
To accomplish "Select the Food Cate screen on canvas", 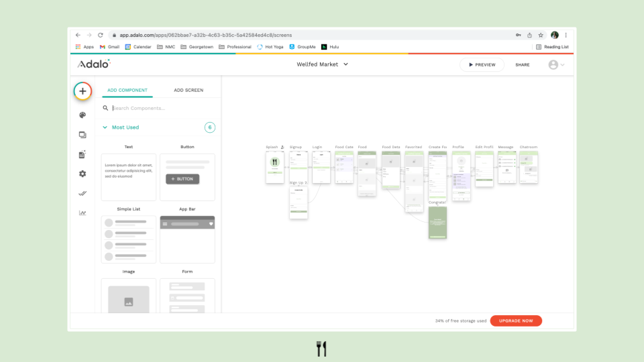I will click(x=344, y=167).
